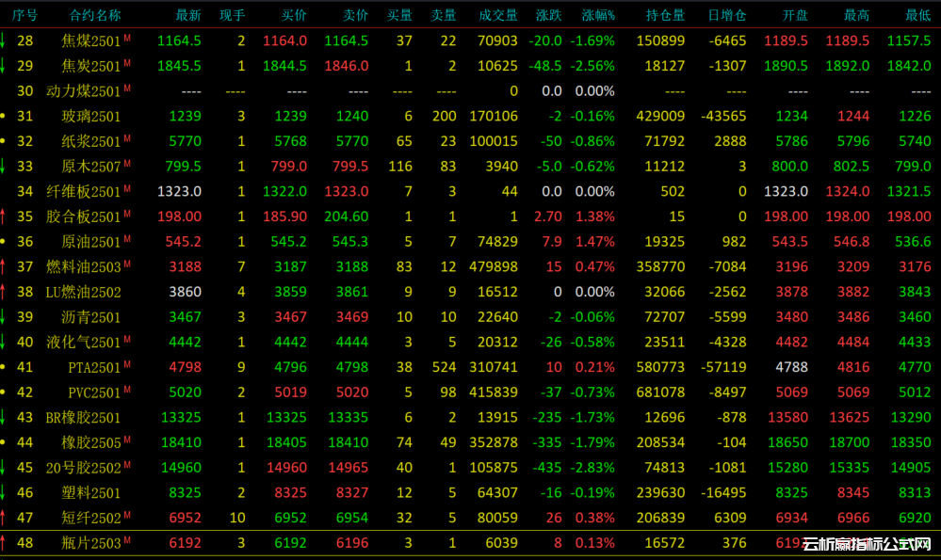Click the 买量 column header

[399, 15]
